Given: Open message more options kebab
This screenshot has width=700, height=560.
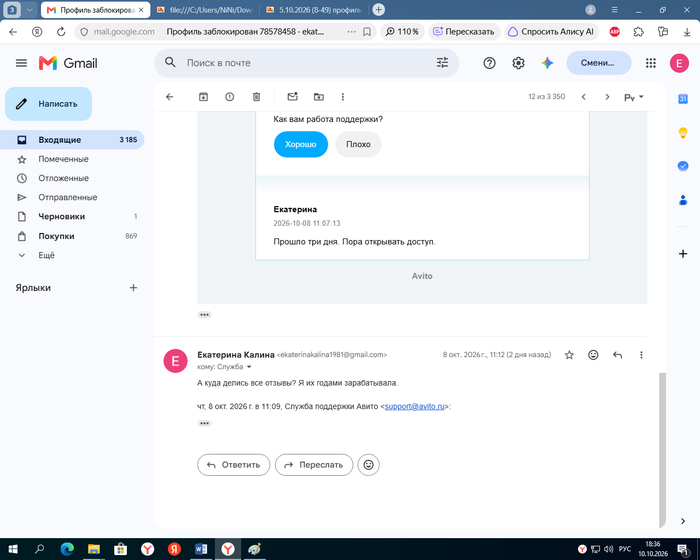Looking at the screenshot, I should (641, 355).
